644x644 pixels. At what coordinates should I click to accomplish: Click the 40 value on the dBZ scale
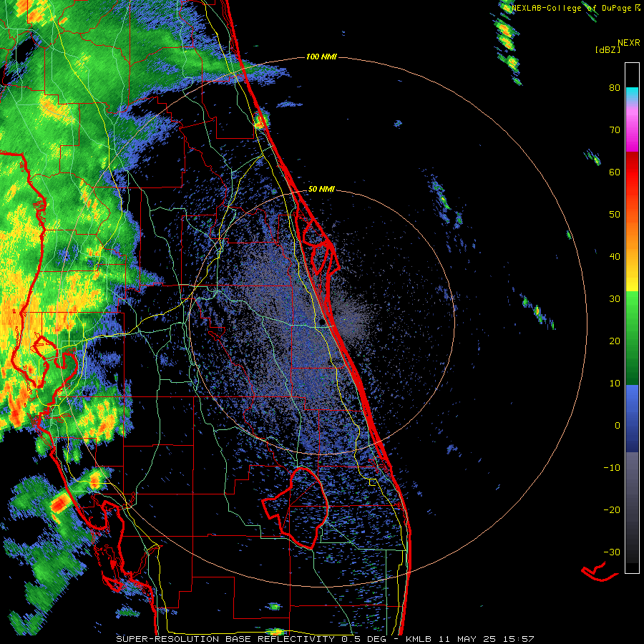[615, 257]
